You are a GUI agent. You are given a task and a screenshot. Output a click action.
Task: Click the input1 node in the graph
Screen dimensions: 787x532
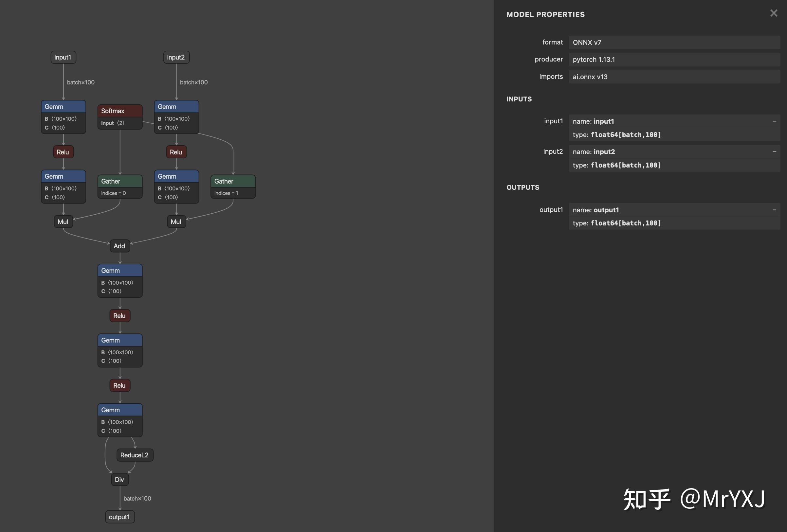pyautogui.click(x=63, y=57)
